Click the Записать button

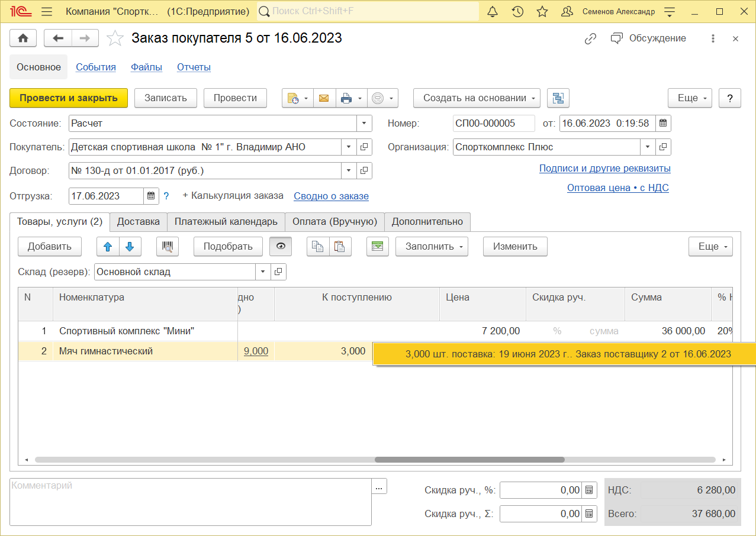[166, 98]
